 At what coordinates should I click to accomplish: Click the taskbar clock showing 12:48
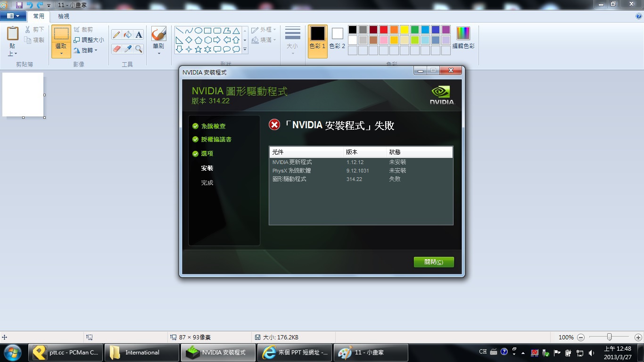click(x=618, y=353)
